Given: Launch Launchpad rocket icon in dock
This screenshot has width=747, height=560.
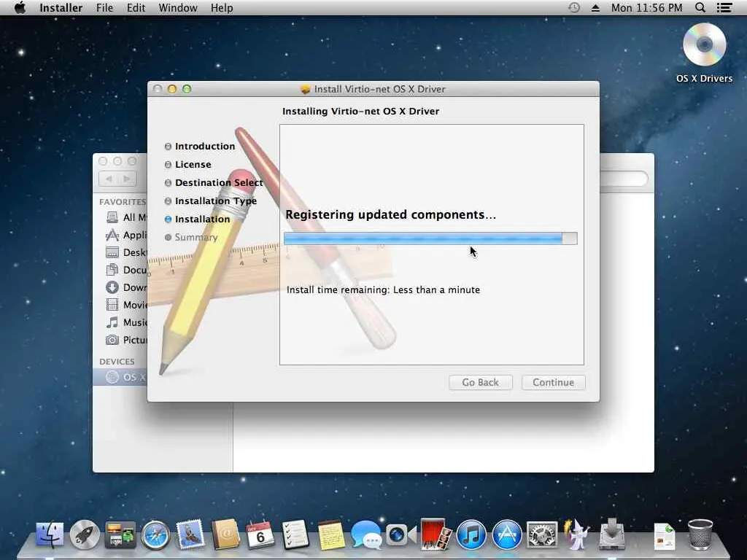Looking at the screenshot, I should [x=85, y=534].
